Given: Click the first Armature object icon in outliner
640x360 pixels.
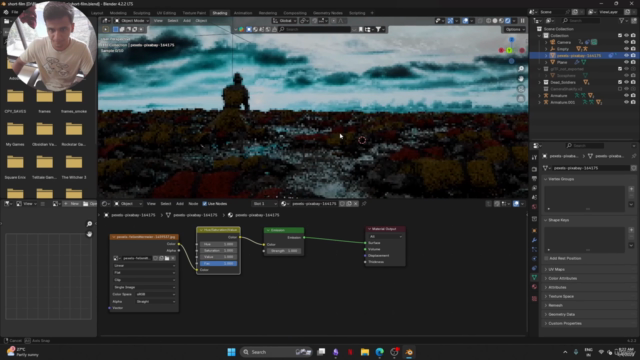Looking at the screenshot, I should (546, 96).
